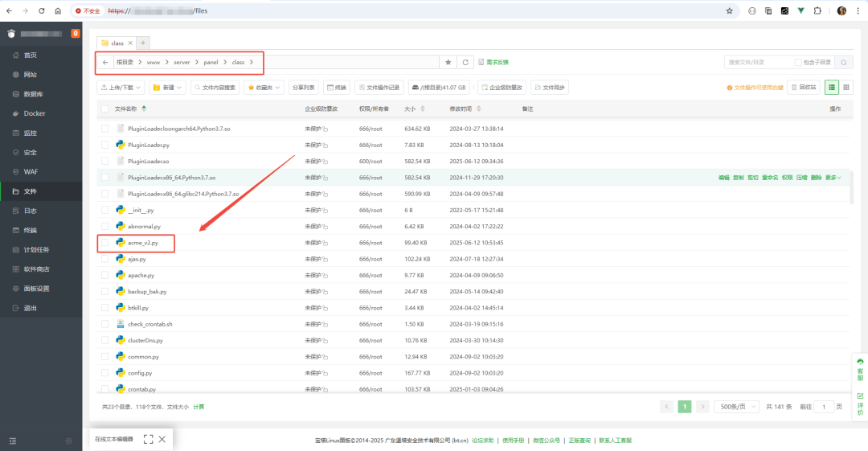Check the PluginLoader.so row checkbox
868x451 pixels.
click(x=104, y=162)
